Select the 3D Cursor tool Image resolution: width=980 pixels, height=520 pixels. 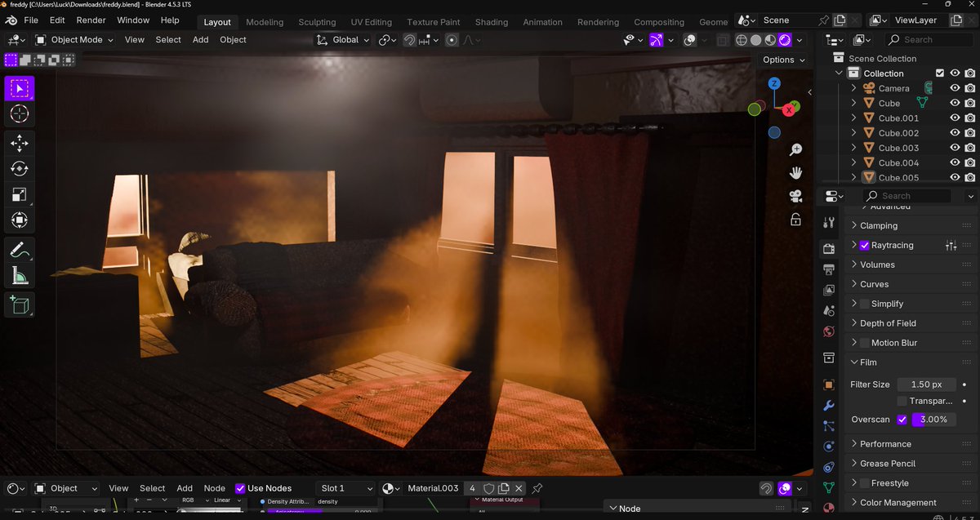coord(20,114)
